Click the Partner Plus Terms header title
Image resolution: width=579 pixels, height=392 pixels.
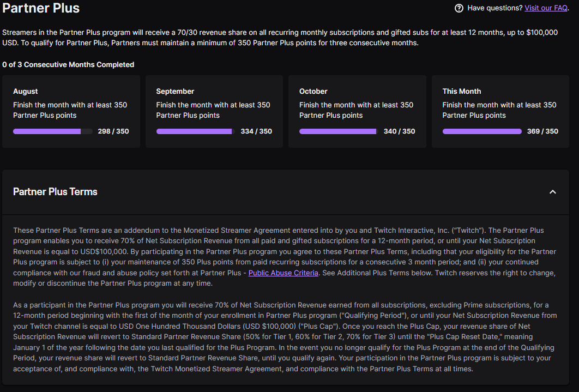pyautogui.click(x=55, y=192)
